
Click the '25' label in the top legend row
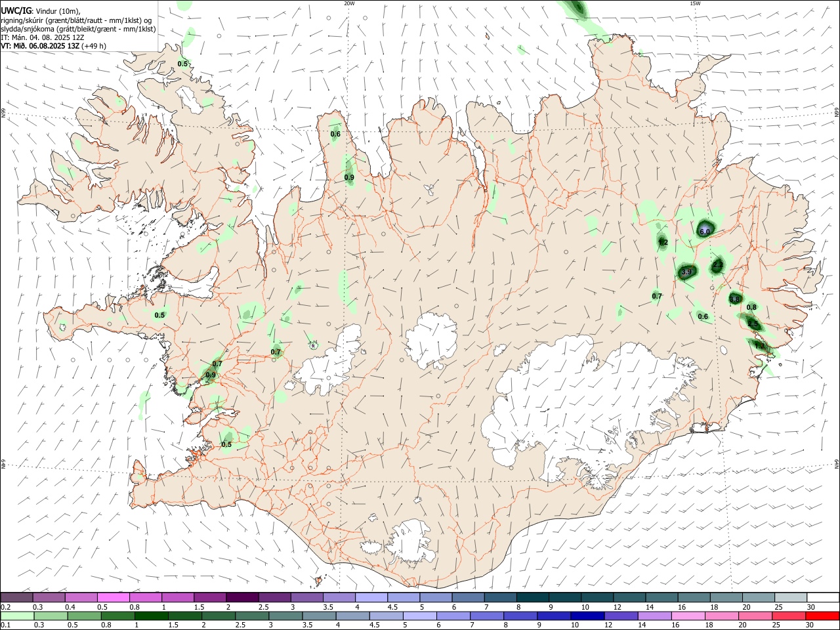click(779, 607)
